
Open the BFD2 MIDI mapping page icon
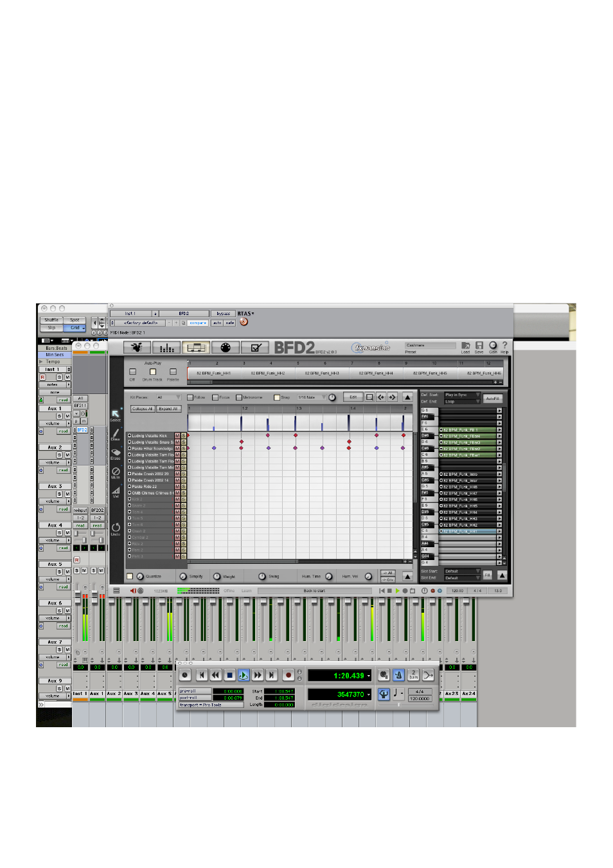[226, 348]
